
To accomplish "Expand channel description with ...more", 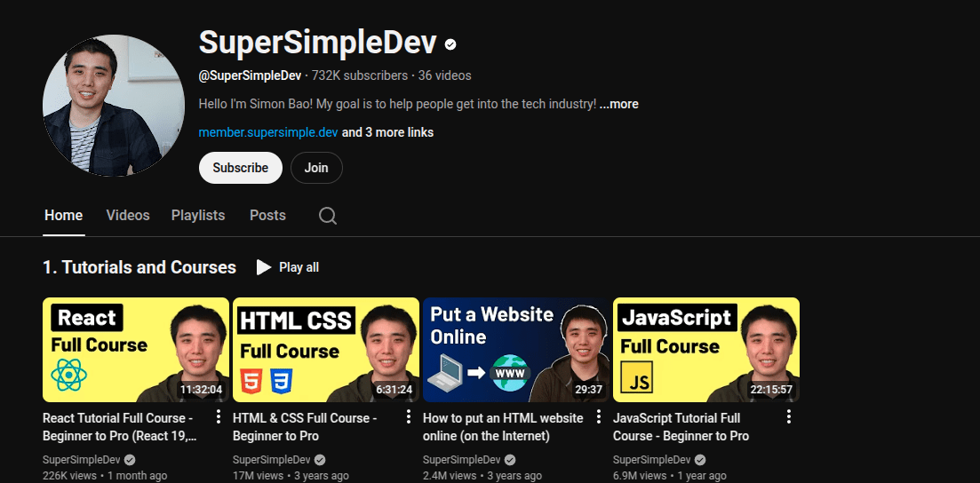I will [618, 104].
